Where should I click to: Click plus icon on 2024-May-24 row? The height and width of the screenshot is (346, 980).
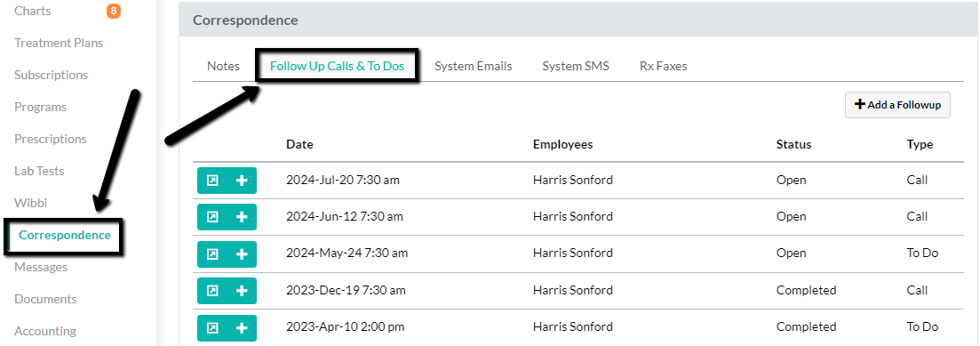[242, 254]
